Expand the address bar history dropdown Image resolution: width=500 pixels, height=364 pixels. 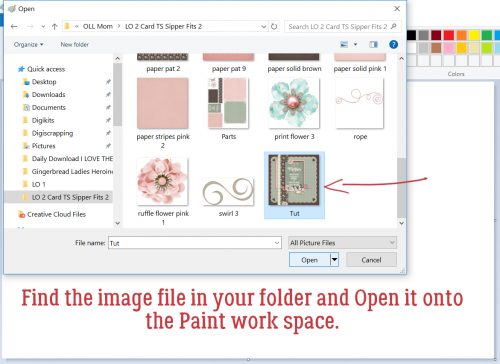point(263,26)
